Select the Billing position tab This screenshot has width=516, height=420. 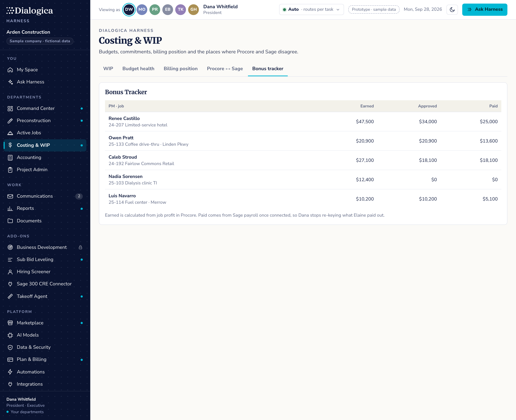(x=180, y=69)
